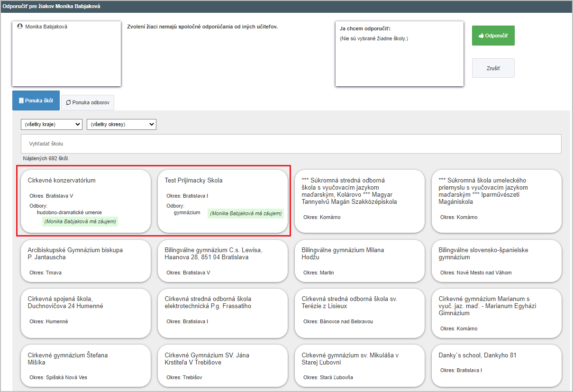Image resolution: width=573 pixels, height=392 pixels.
Task: Select the Cirkevné konzervatórium school card
Action: coord(86,201)
